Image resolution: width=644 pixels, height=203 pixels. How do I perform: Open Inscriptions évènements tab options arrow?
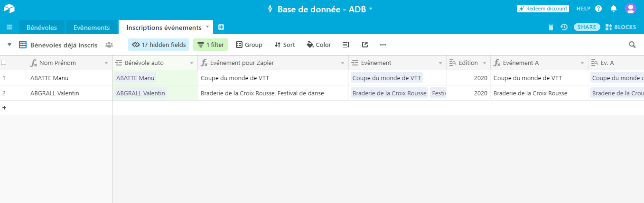tap(207, 27)
